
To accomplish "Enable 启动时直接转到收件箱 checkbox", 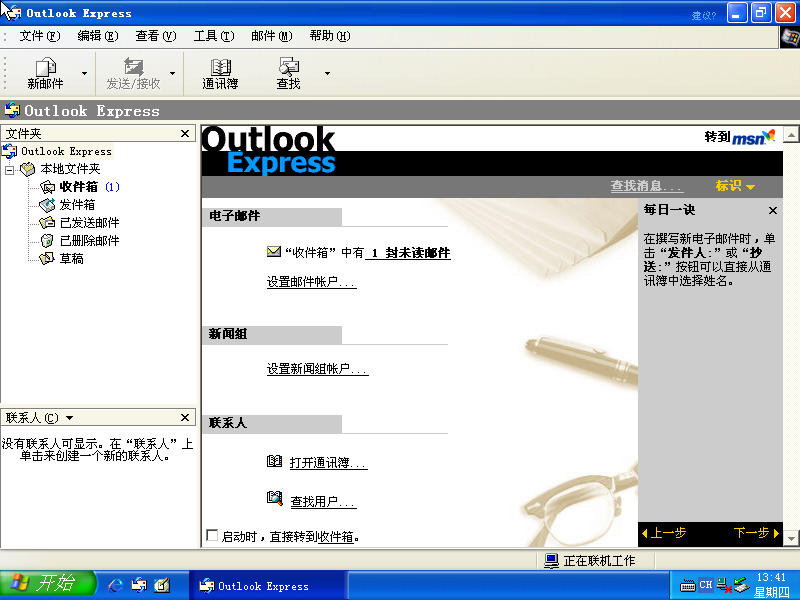I will click(212, 535).
